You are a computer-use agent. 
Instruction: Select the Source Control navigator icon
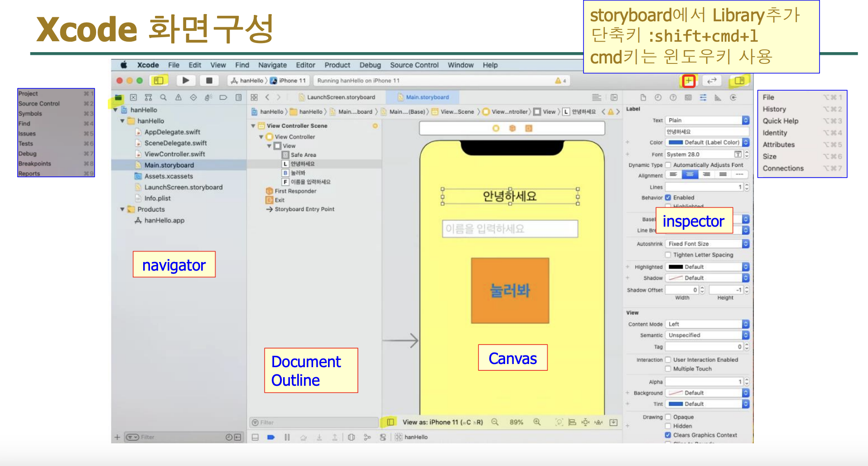tap(133, 97)
